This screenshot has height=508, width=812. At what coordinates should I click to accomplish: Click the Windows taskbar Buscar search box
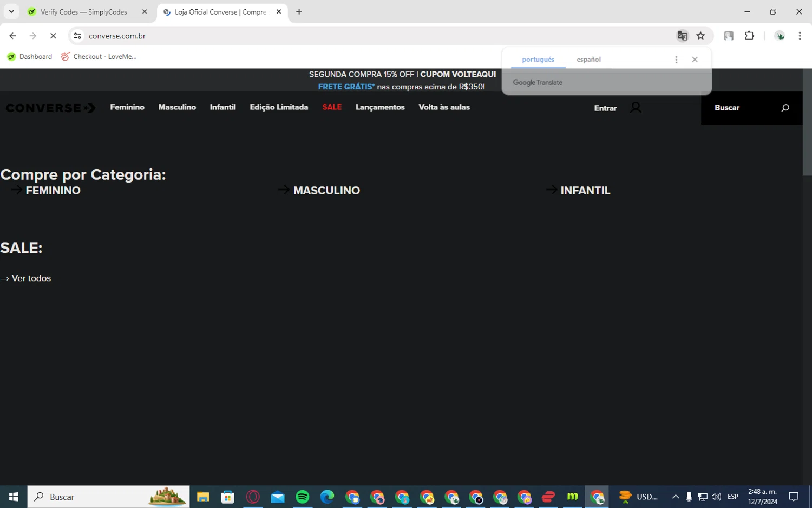(108, 497)
